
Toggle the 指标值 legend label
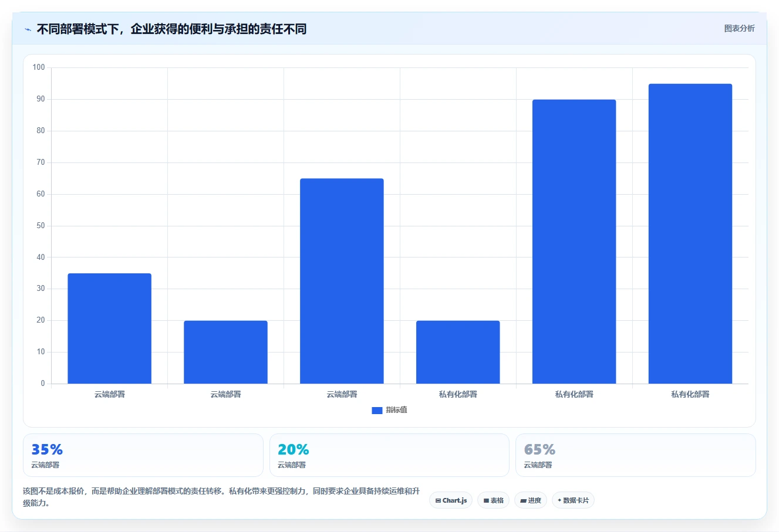[396, 410]
